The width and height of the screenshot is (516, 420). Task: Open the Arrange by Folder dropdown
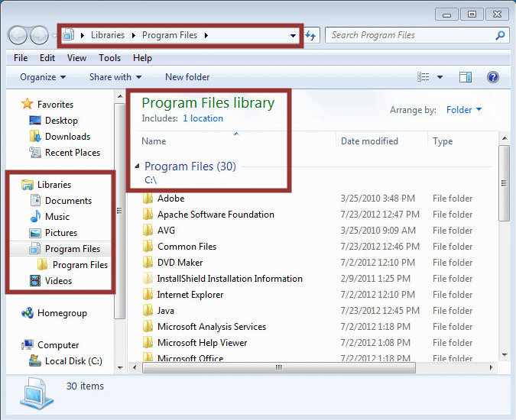(x=463, y=110)
